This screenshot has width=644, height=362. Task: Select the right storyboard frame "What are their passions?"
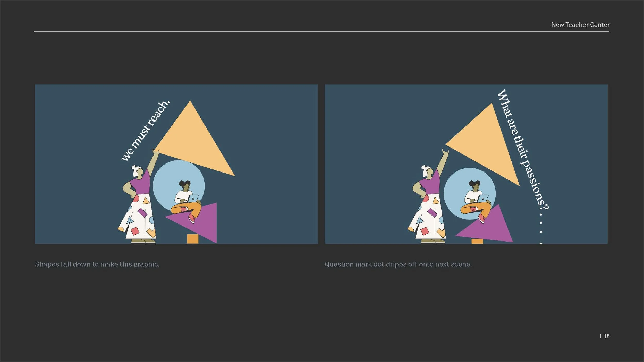tap(466, 164)
